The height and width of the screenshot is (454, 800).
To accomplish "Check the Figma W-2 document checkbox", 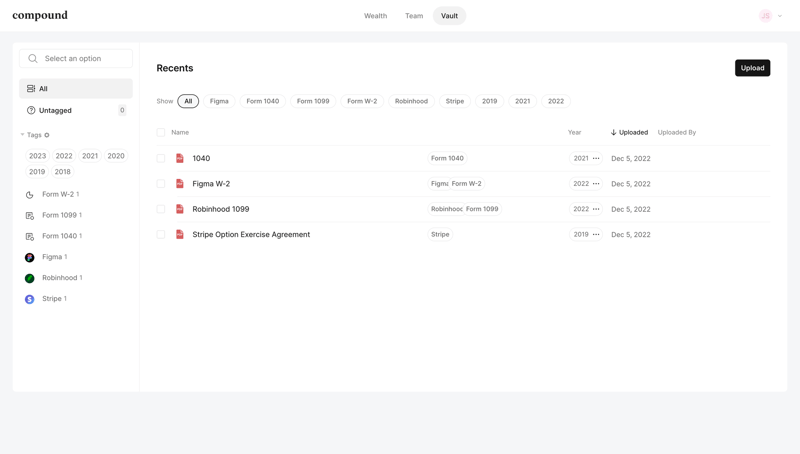I will click(x=161, y=184).
